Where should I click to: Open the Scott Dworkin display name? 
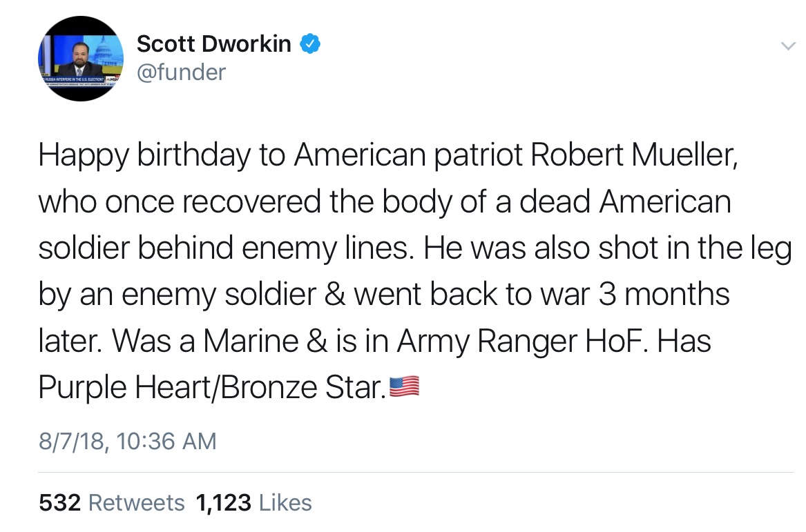tap(214, 44)
